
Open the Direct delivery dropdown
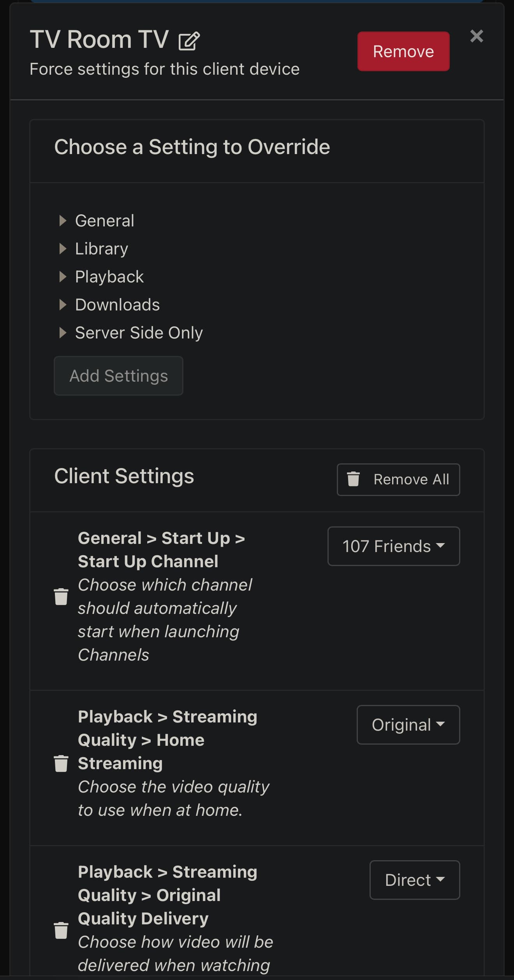(414, 880)
